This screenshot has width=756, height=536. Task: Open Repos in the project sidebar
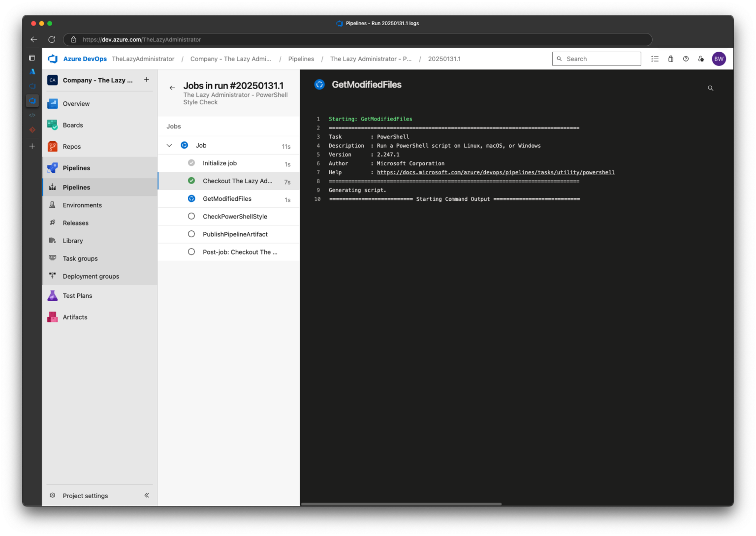tap(100, 147)
